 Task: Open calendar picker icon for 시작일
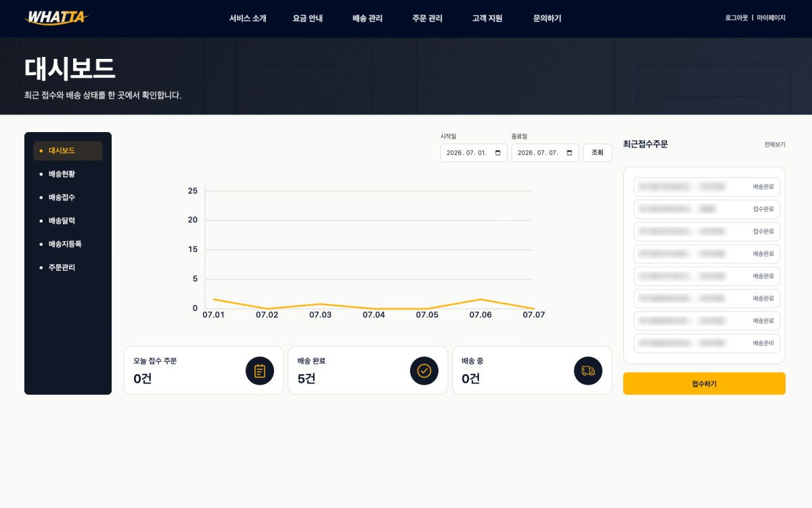(498, 153)
